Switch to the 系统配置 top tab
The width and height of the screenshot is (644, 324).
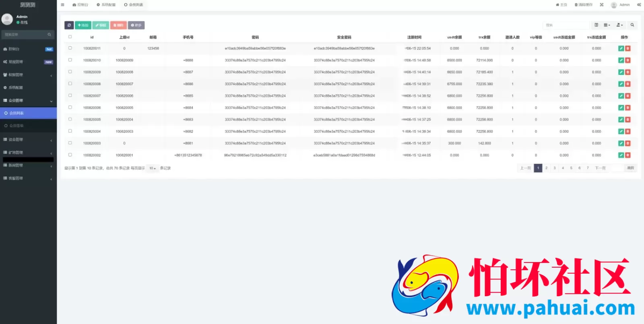pyautogui.click(x=106, y=5)
